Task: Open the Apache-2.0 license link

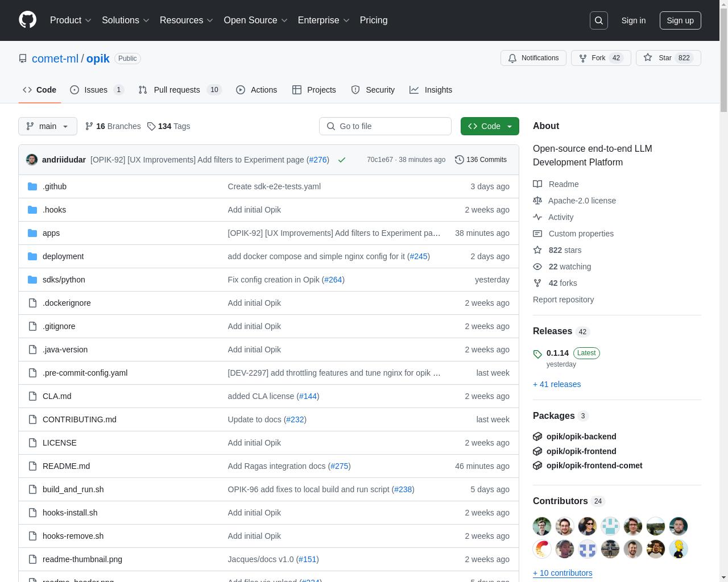Action: click(x=582, y=201)
